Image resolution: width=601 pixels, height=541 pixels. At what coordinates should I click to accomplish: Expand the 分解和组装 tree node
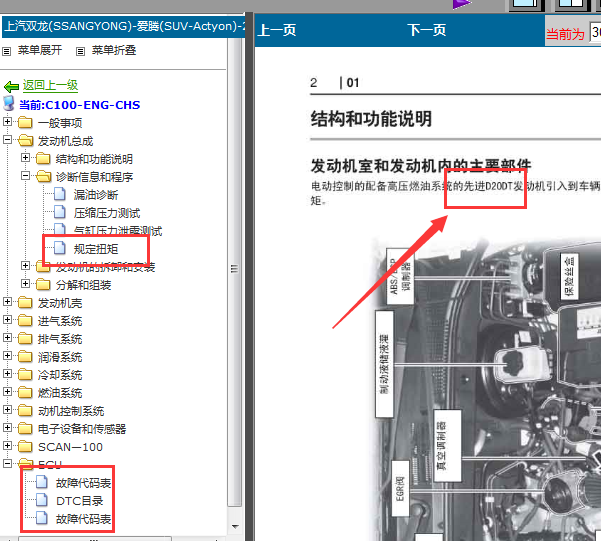(x=25, y=283)
